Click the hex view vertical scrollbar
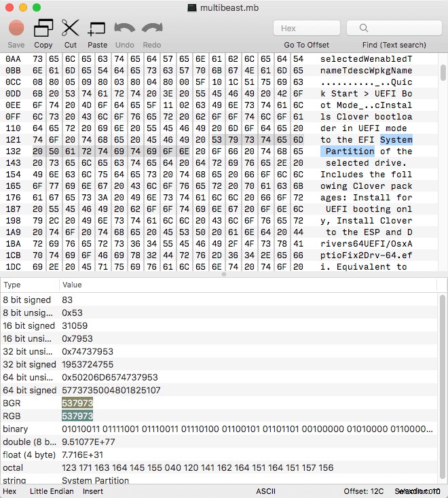The width and height of the screenshot is (448, 498). coord(443,72)
